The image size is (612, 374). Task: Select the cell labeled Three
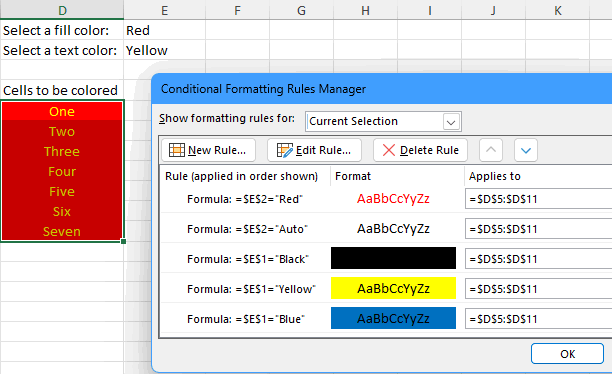point(62,151)
